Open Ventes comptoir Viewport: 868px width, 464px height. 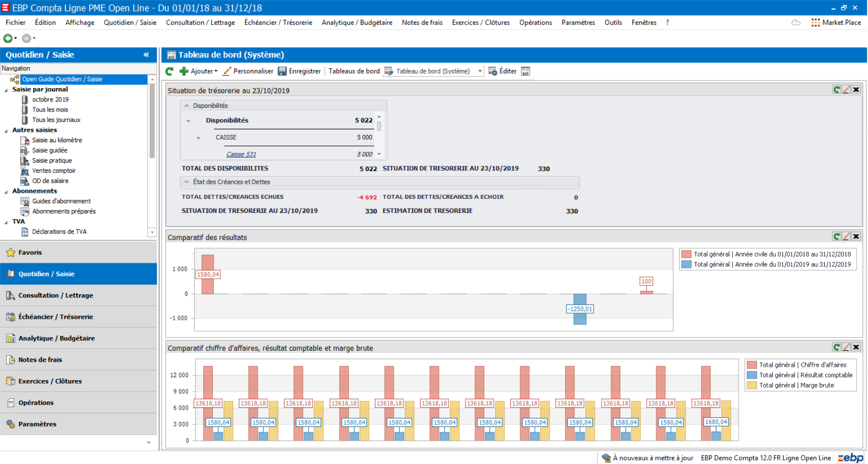click(54, 171)
